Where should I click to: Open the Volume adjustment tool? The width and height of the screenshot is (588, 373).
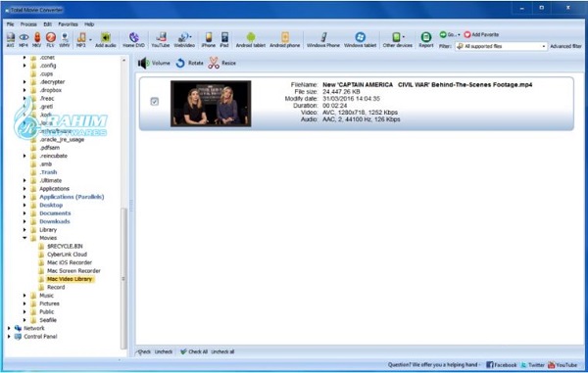point(154,63)
